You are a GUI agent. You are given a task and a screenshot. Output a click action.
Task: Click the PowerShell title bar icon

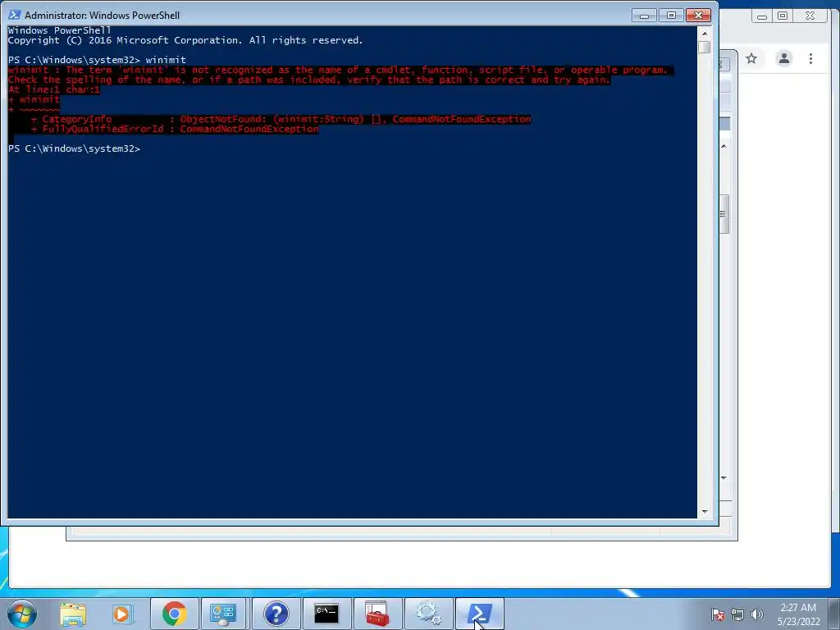(x=15, y=15)
